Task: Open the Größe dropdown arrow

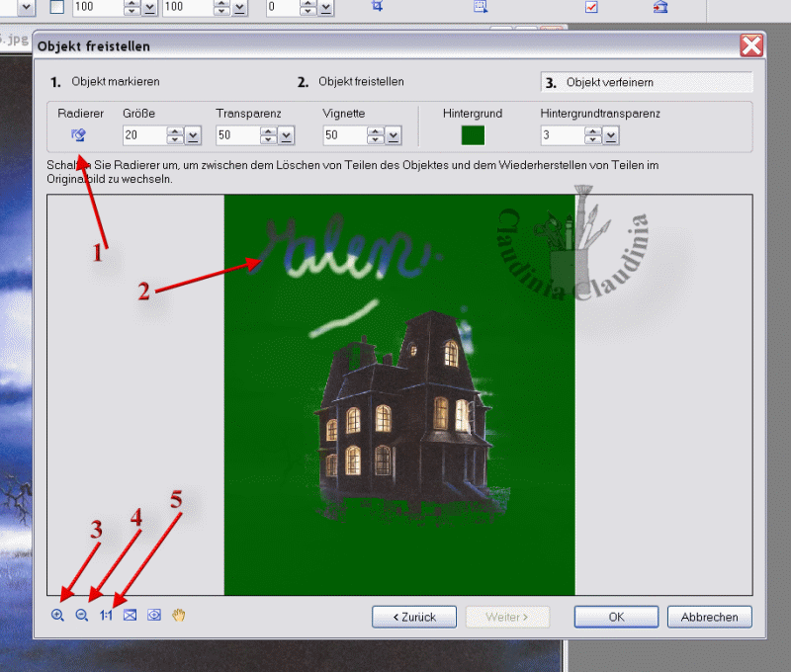Action: pos(193,135)
